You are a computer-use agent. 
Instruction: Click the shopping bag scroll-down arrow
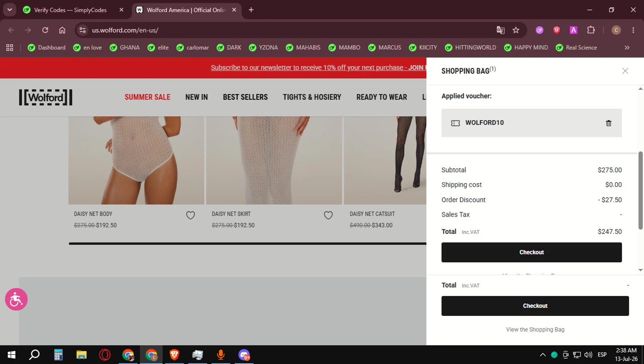641,270
